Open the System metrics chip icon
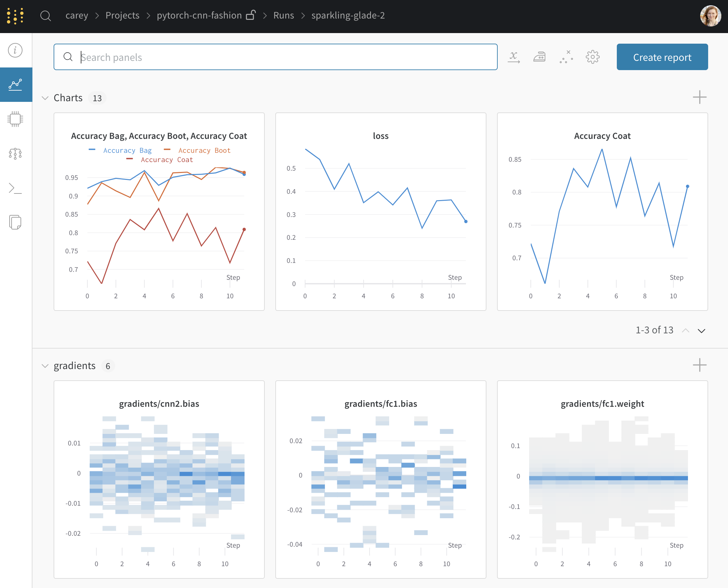Viewport: 728px width, 588px height. (15, 119)
